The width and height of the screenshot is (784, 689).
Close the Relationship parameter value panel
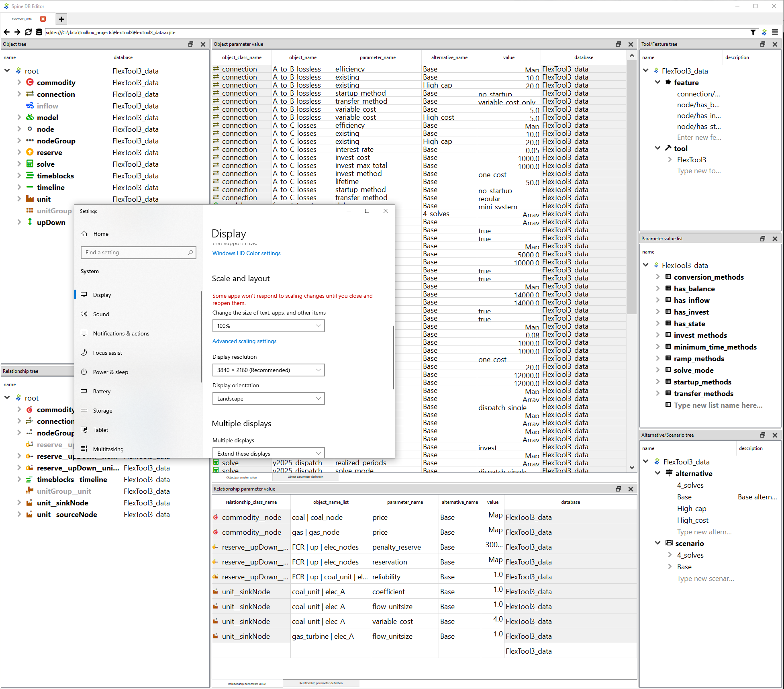[x=631, y=489]
